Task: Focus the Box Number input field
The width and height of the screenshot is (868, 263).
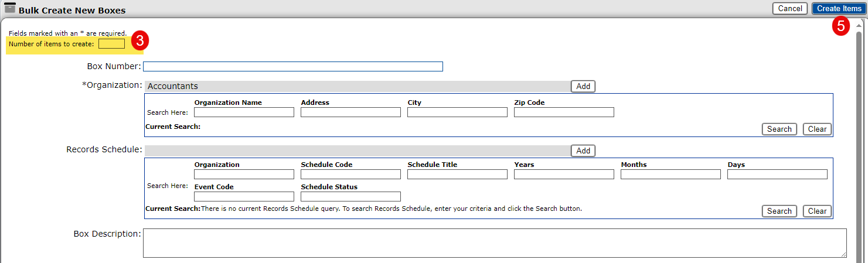Action: 292,66
